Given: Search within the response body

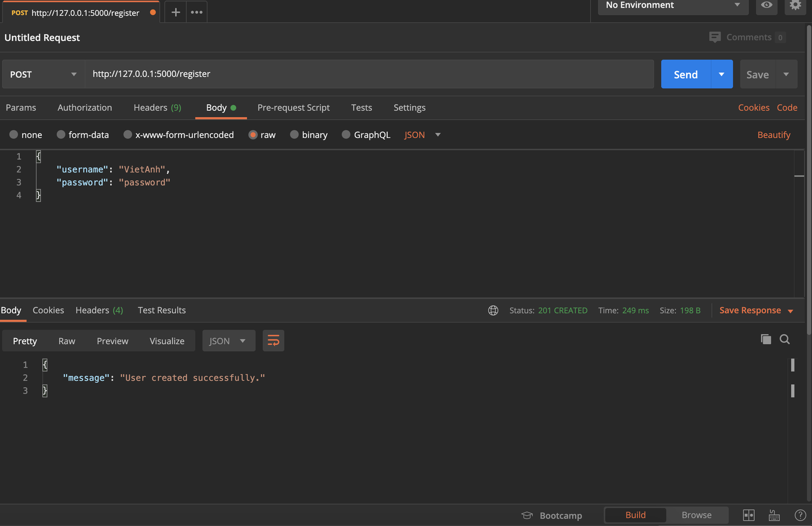Looking at the screenshot, I should [784, 339].
